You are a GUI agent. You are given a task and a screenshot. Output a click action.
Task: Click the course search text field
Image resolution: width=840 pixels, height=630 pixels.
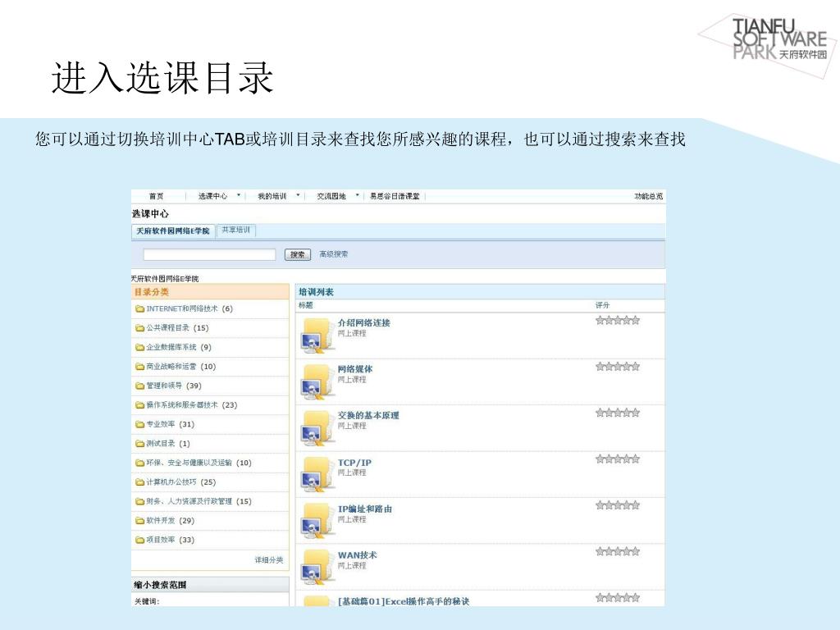209,254
